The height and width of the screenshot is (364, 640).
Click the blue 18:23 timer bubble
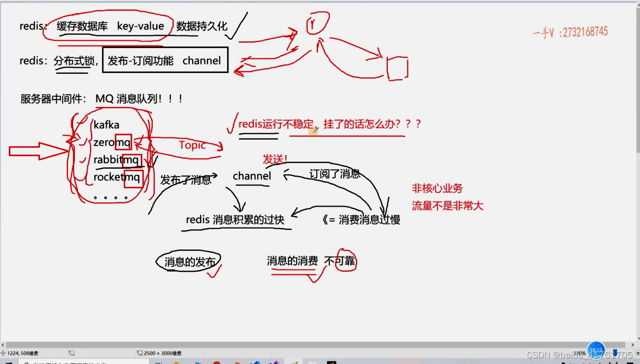tap(596, 350)
